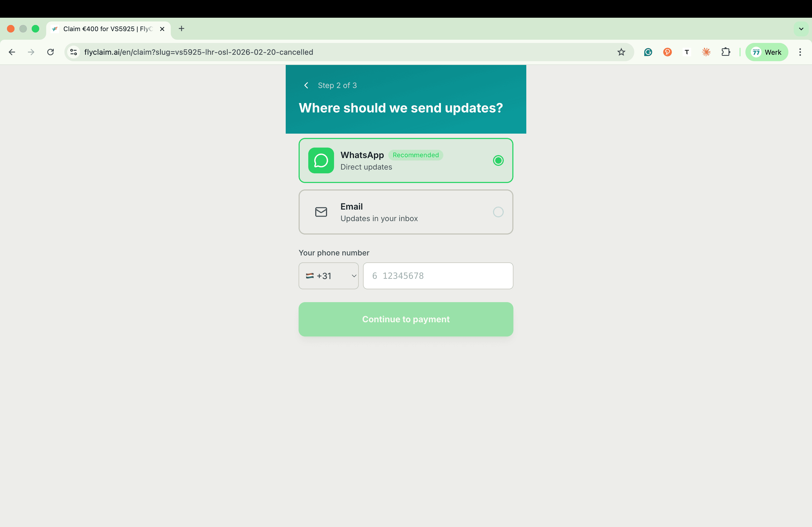Click the Email envelope icon
Screen dimensions: 812x527
321,212
